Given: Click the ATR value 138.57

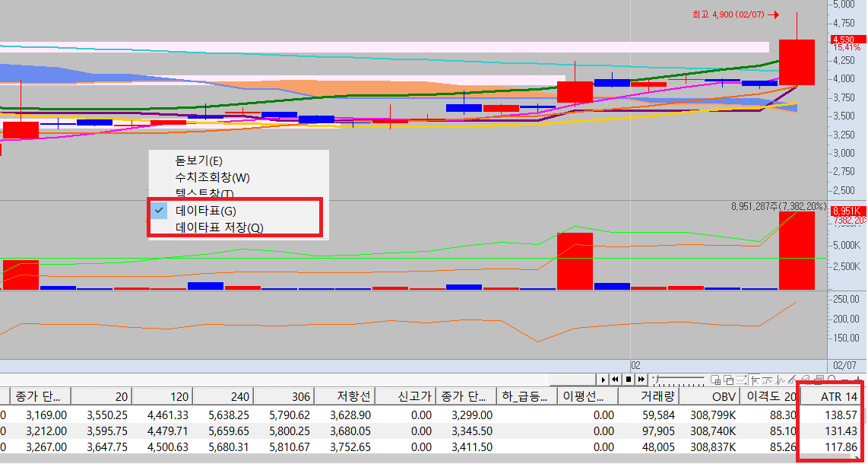Looking at the screenshot, I should 841,415.
